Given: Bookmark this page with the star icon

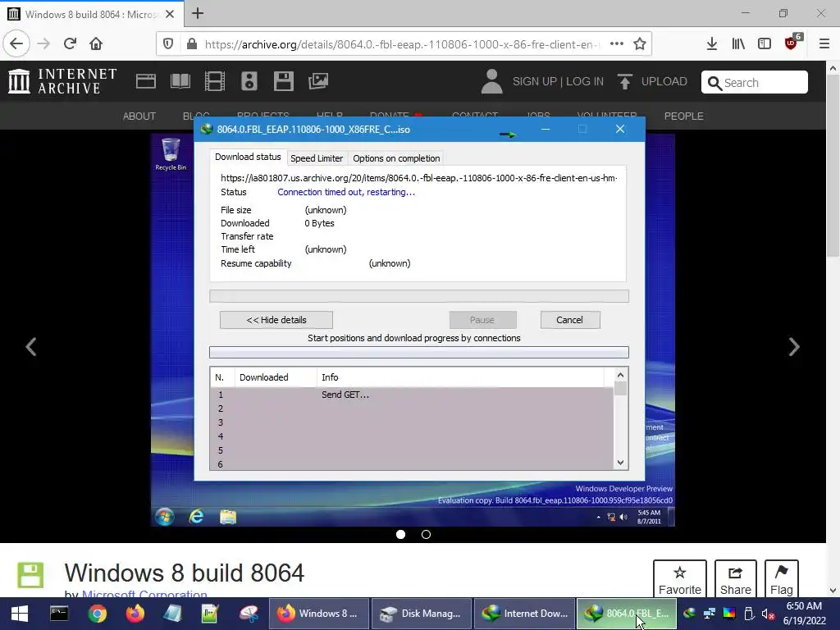Looking at the screenshot, I should 640,44.
